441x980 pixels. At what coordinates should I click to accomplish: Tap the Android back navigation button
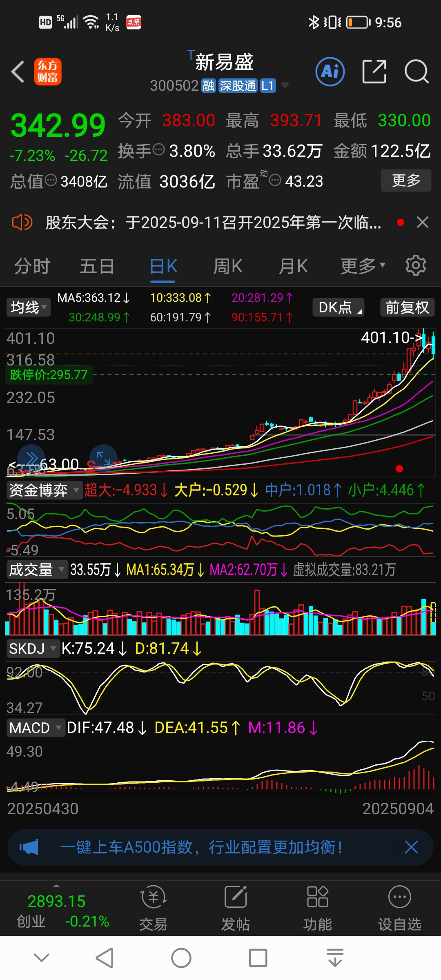click(x=105, y=958)
